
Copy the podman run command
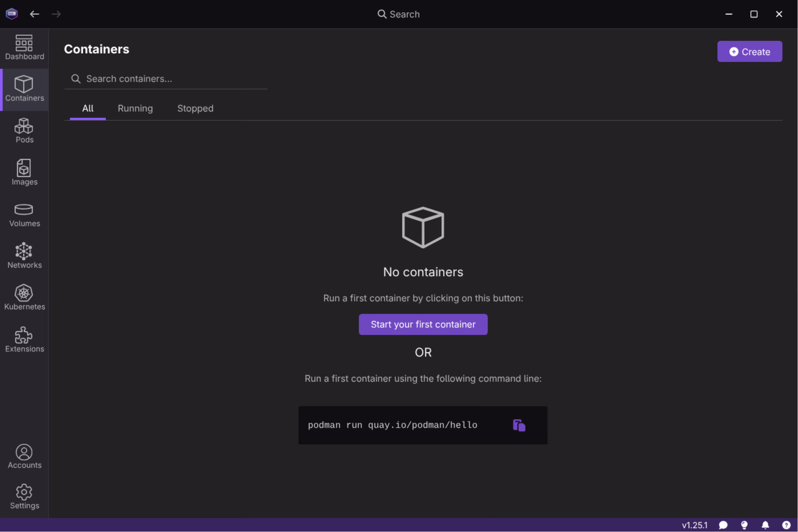tap(519, 425)
